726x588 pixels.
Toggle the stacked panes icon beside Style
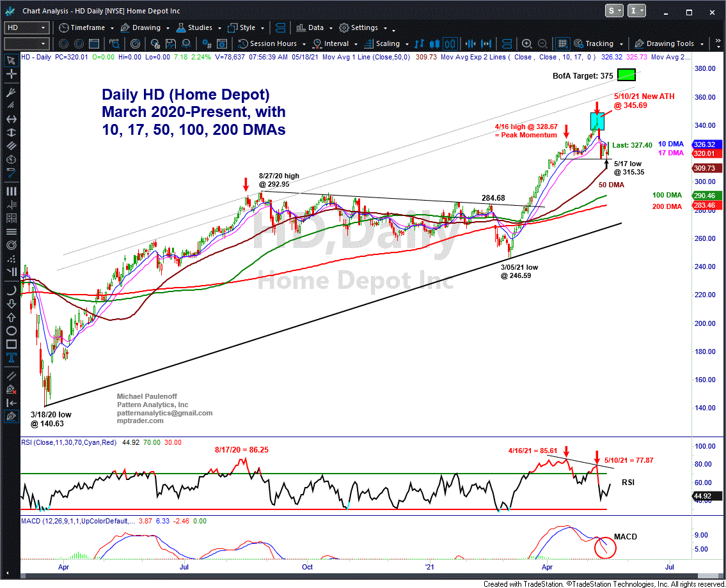280,27
